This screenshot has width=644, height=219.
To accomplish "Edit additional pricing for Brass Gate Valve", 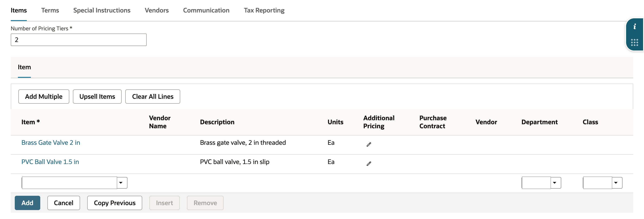I will point(369,144).
